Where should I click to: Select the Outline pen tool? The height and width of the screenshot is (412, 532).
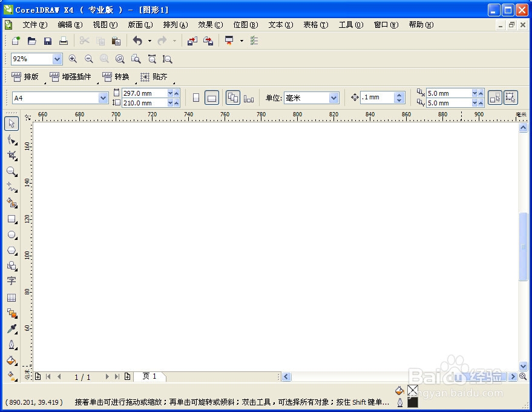(12, 345)
